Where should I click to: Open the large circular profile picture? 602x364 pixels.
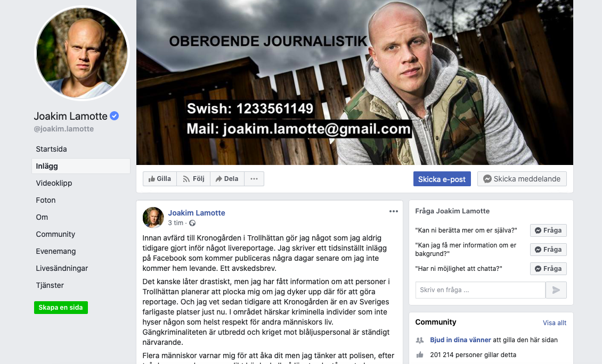(82, 53)
